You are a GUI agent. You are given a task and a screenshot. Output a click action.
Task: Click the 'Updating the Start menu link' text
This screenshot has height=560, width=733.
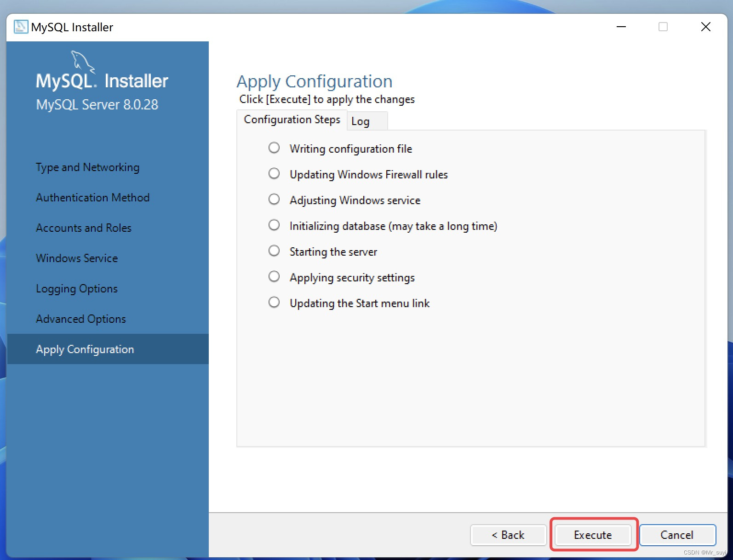pos(360,303)
